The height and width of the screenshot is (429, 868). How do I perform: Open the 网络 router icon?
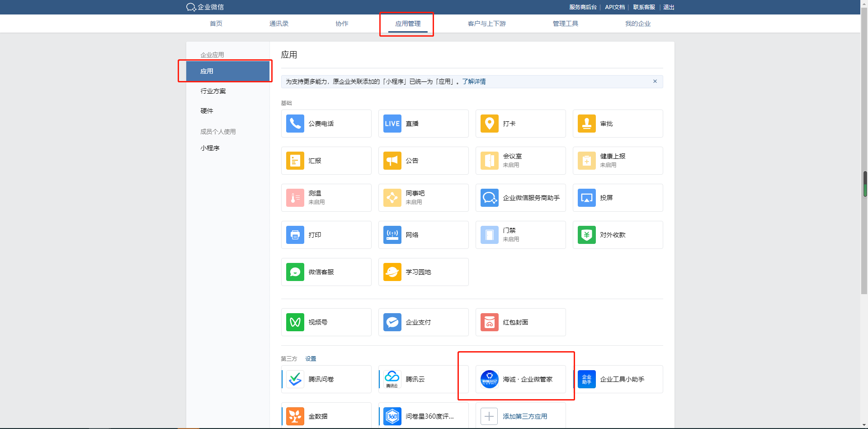[x=392, y=235]
